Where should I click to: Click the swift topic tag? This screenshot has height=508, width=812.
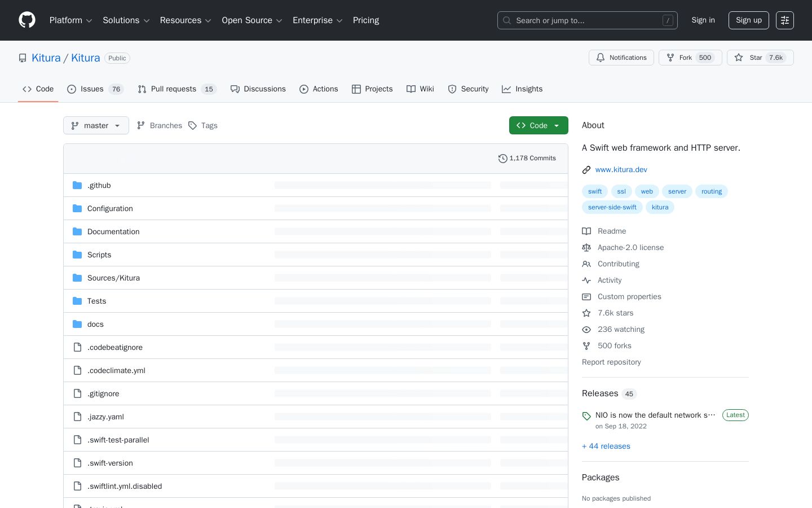[x=595, y=191]
